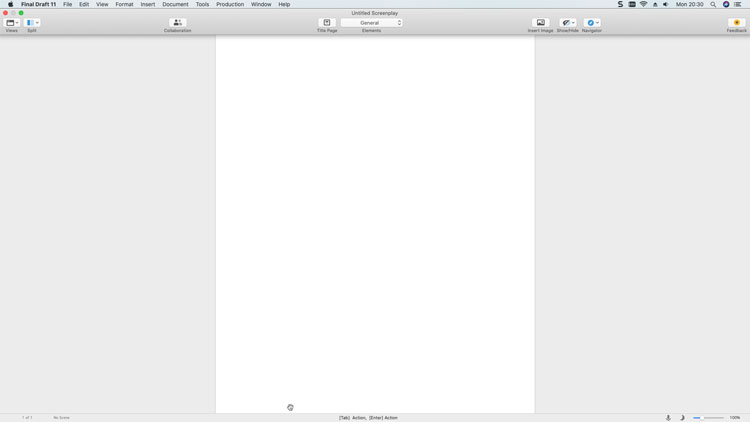Click the Untitled Screenplay window title
This screenshot has width=750, height=422.
click(375, 13)
